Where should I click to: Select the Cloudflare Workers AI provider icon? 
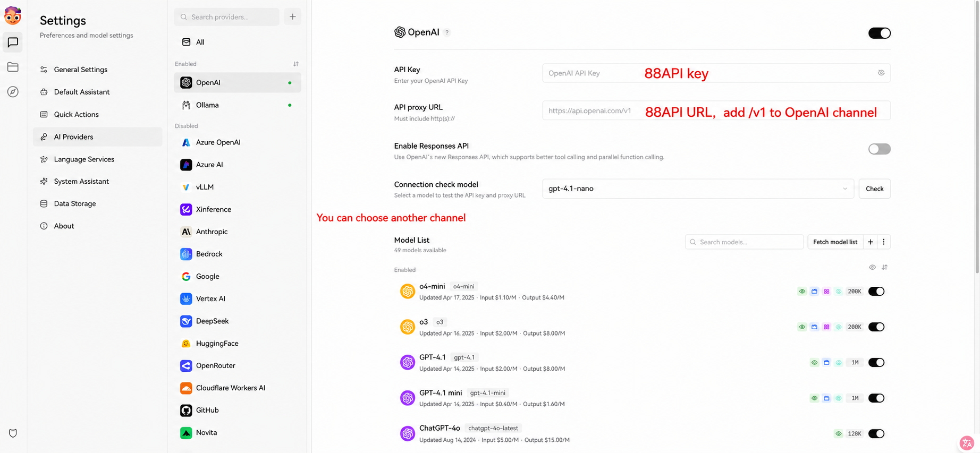pyautogui.click(x=186, y=388)
